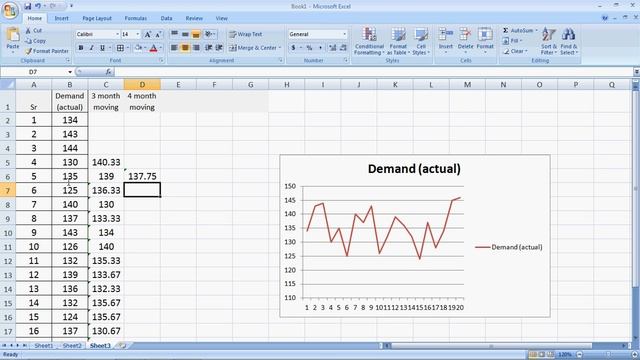Screen dimensions: 640x360
Task: Click the Borders icon
Action: [120, 48]
